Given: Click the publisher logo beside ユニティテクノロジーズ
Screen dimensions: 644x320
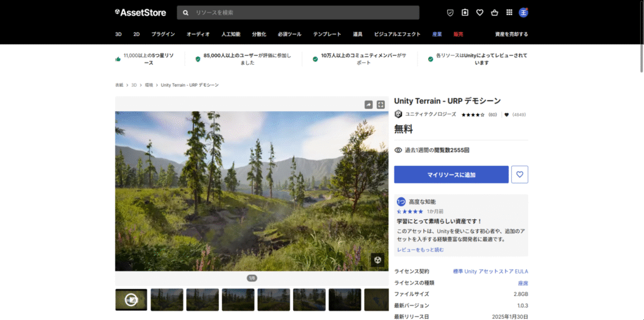Looking at the screenshot, I should 398,114.
